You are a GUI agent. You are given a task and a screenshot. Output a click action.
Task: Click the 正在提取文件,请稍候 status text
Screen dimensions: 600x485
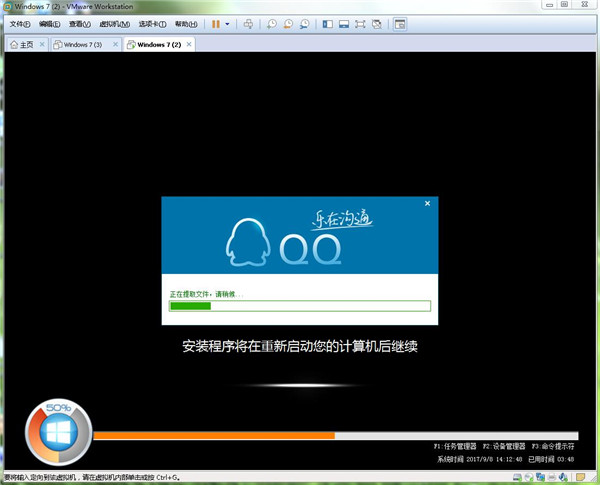pyautogui.click(x=206, y=294)
